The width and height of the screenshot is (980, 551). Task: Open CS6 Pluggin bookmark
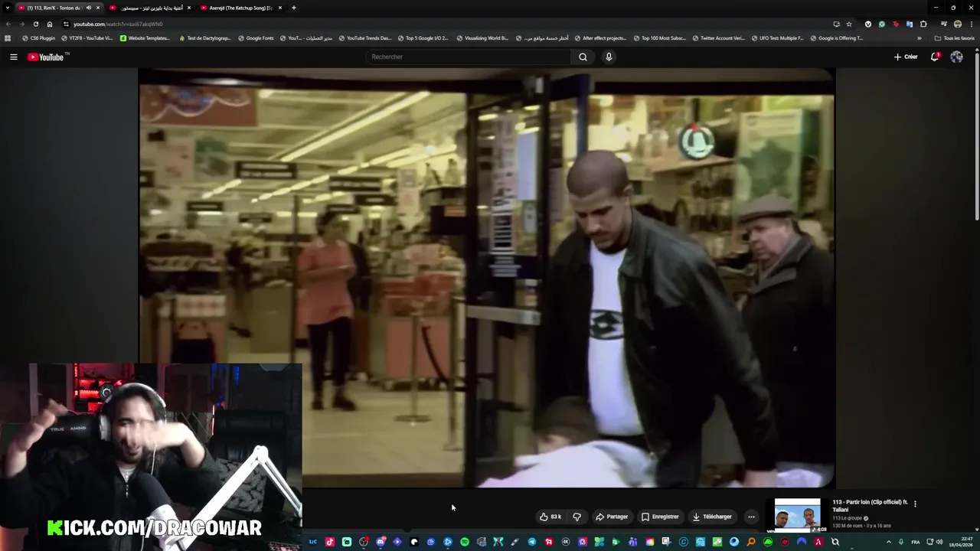[x=39, y=37]
